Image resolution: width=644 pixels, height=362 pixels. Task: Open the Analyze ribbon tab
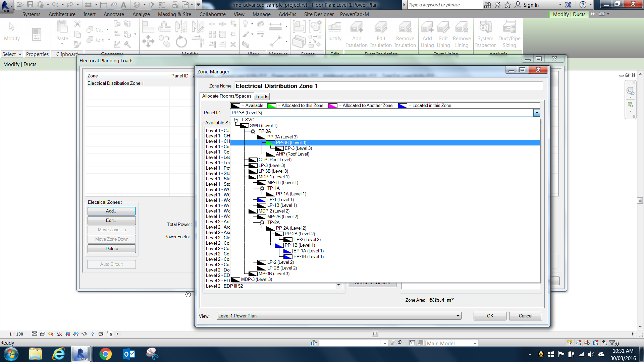(x=141, y=14)
